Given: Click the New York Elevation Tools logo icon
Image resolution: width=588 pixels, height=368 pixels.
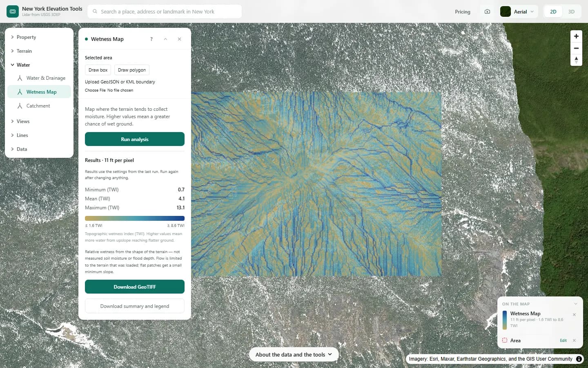Looking at the screenshot, I should point(13,11).
